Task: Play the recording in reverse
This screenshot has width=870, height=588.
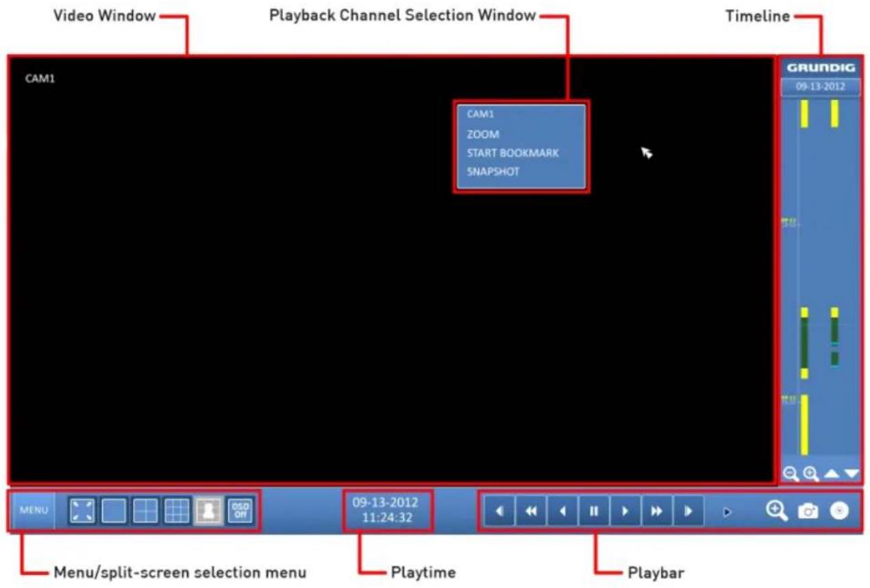Action: click(562, 511)
